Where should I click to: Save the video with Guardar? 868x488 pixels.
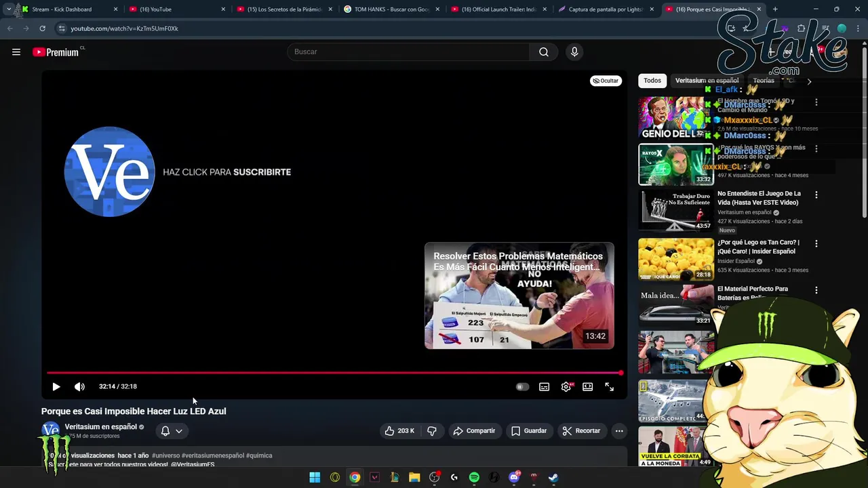click(x=529, y=430)
